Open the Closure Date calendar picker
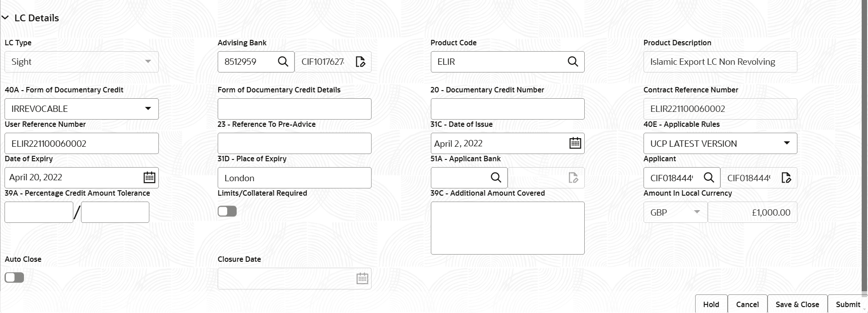Image resolution: width=868 pixels, height=313 pixels. tap(362, 278)
